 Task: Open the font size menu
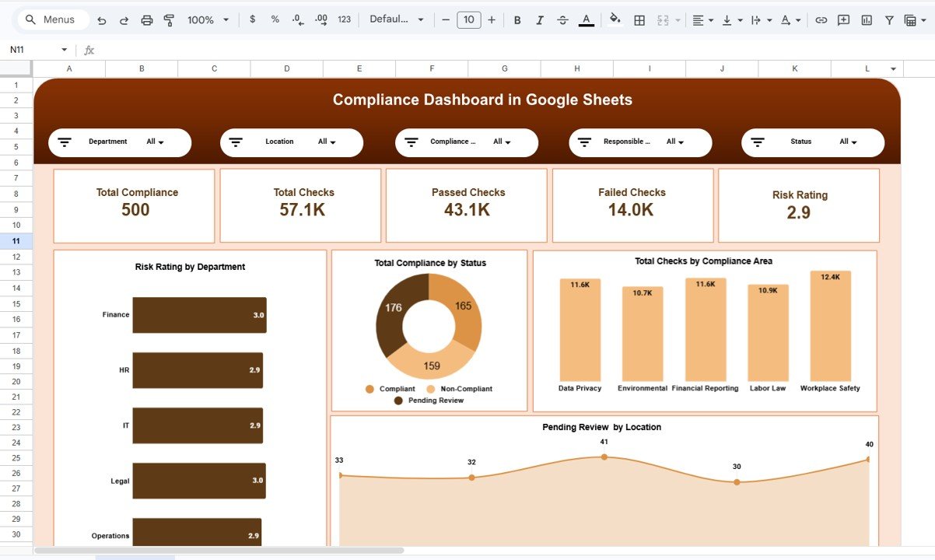click(469, 19)
